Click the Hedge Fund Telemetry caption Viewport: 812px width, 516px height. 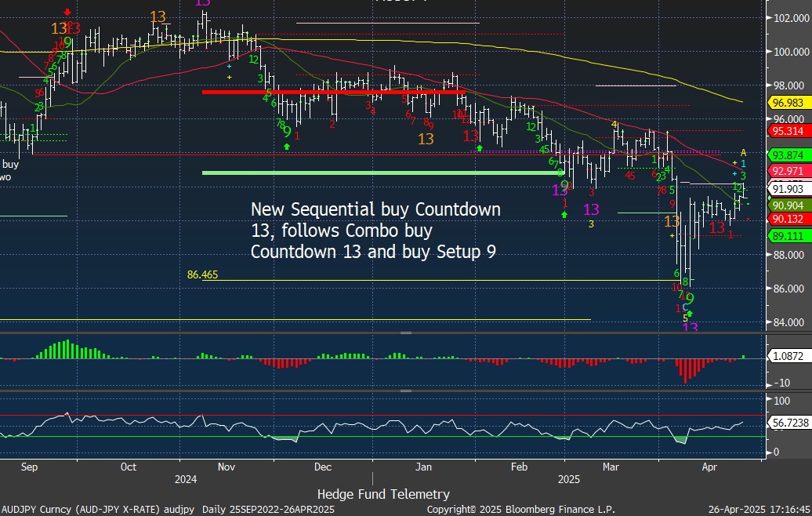tap(383, 494)
